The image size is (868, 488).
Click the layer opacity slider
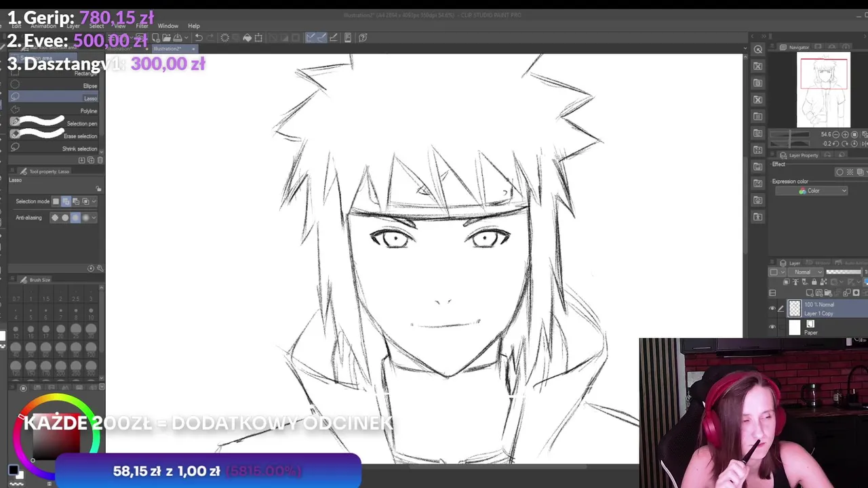pyautogui.click(x=844, y=272)
